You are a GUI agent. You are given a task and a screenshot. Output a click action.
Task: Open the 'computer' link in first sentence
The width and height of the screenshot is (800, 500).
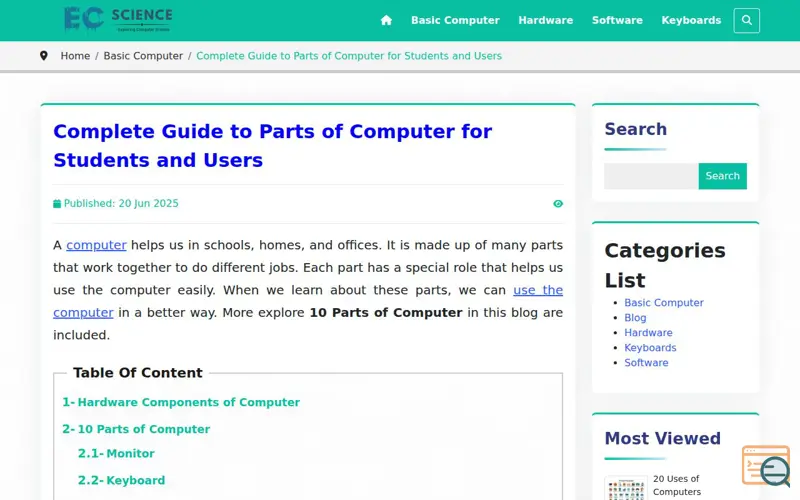pyautogui.click(x=96, y=245)
